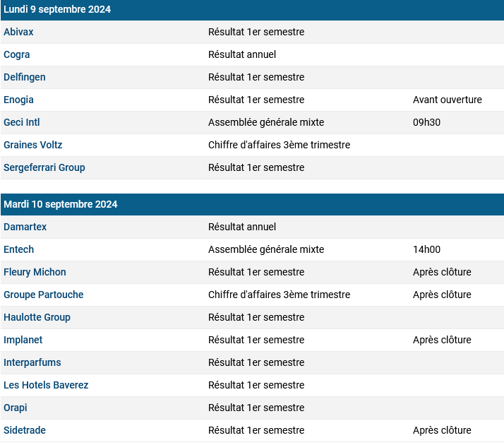
Task: Open the Cogra company link
Action: tap(16, 54)
